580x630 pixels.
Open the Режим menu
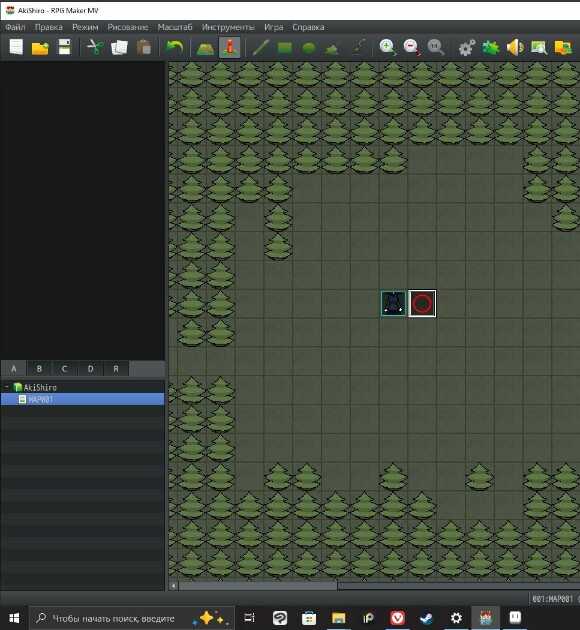[85, 27]
